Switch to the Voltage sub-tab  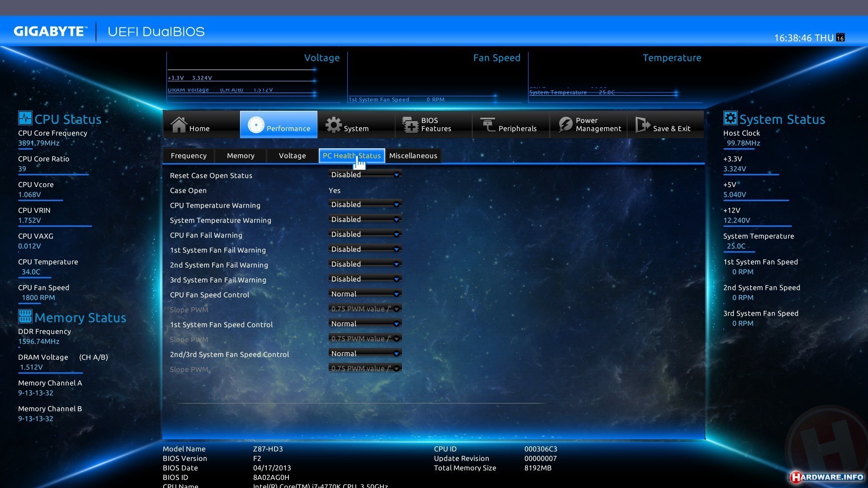click(x=292, y=156)
